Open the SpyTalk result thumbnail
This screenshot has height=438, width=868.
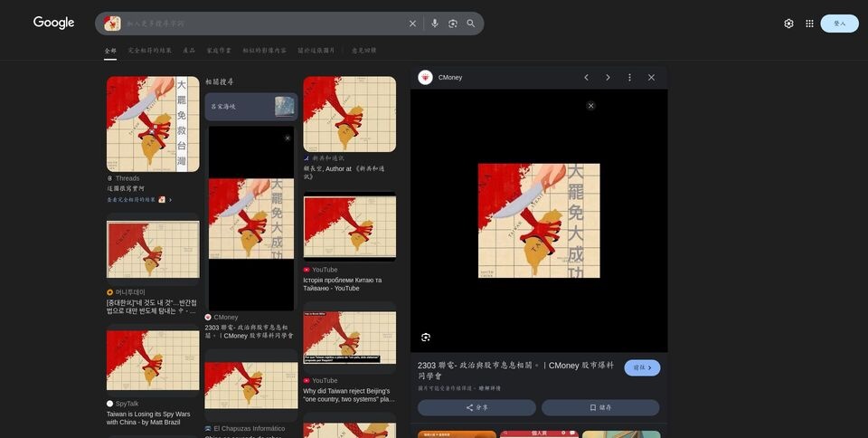(153, 360)
